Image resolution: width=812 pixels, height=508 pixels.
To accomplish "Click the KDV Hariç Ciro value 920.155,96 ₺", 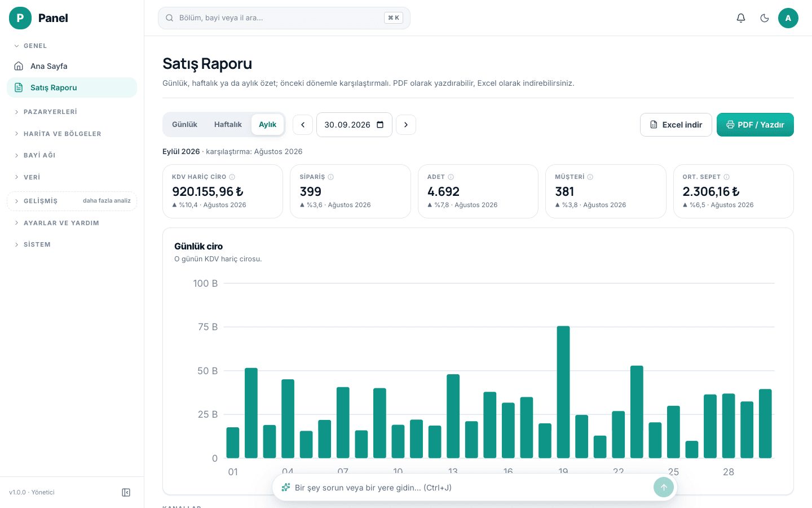I will 208,192.
